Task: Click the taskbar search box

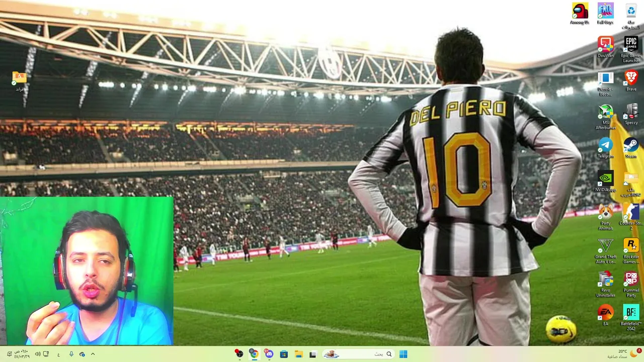Action: point(358,354)
